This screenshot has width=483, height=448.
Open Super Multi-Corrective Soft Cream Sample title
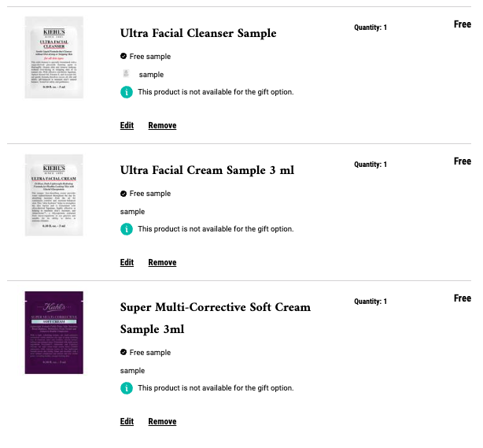tap(216, 318)
